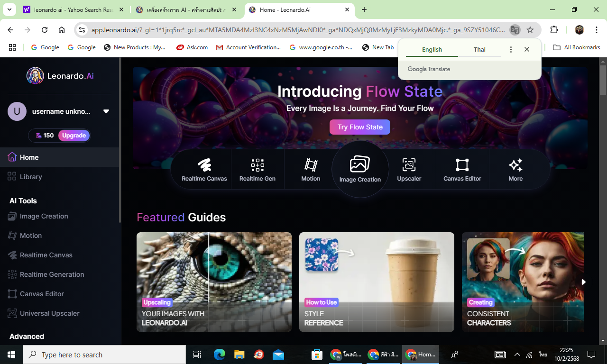Open Chrome extensions puzzle icon
607x364 pixels.
click(554, 30)
